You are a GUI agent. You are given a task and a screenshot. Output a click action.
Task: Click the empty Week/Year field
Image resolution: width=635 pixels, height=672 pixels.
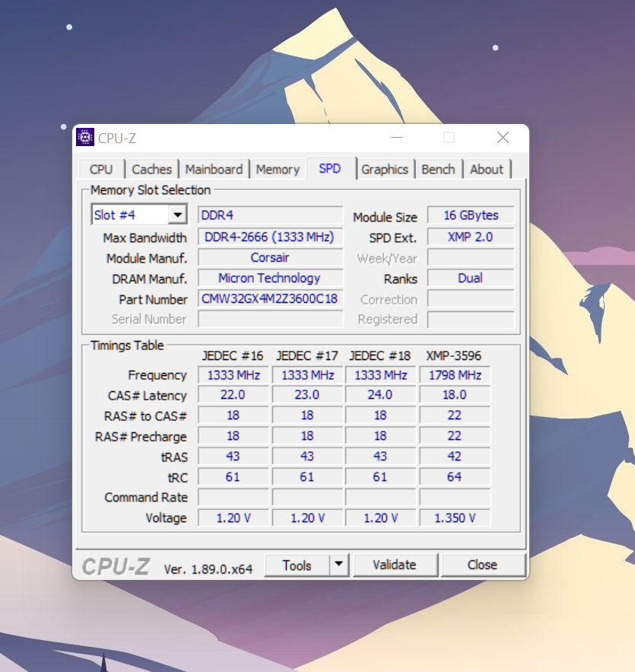point(471,257)
